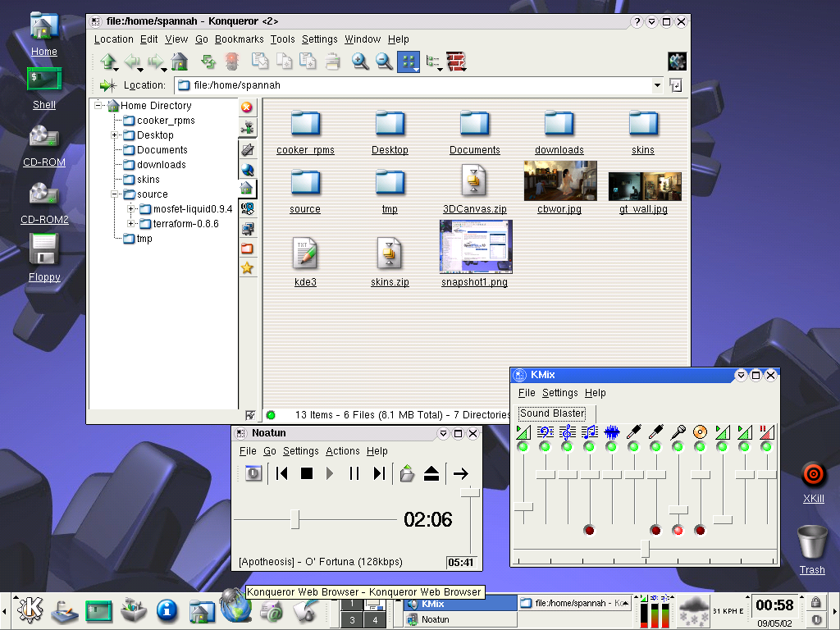The width and height of the screenshot is (840, 630).
Task: Select the snapshot1.png thumbnail
Action: [475, 246]
